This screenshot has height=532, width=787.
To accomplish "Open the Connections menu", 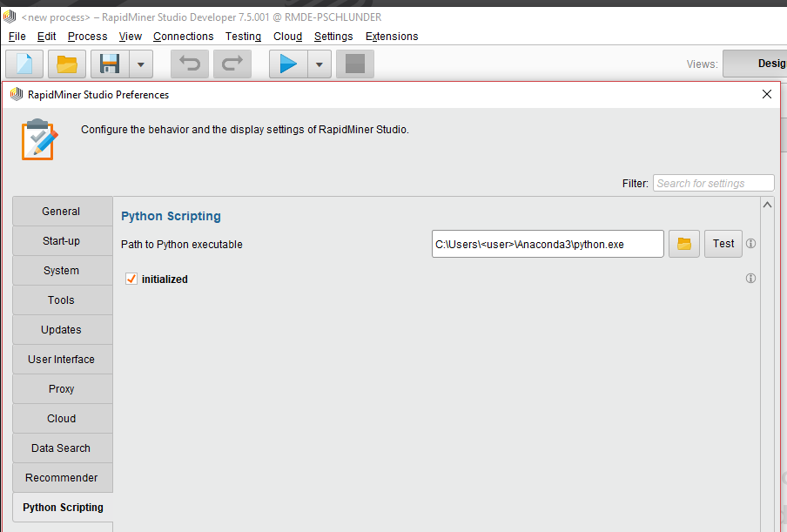I will click(183, 37).
